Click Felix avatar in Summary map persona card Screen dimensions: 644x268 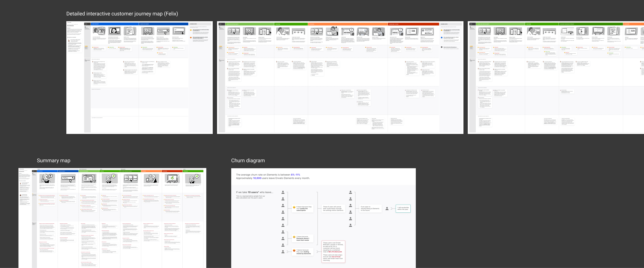coord(21,184)
